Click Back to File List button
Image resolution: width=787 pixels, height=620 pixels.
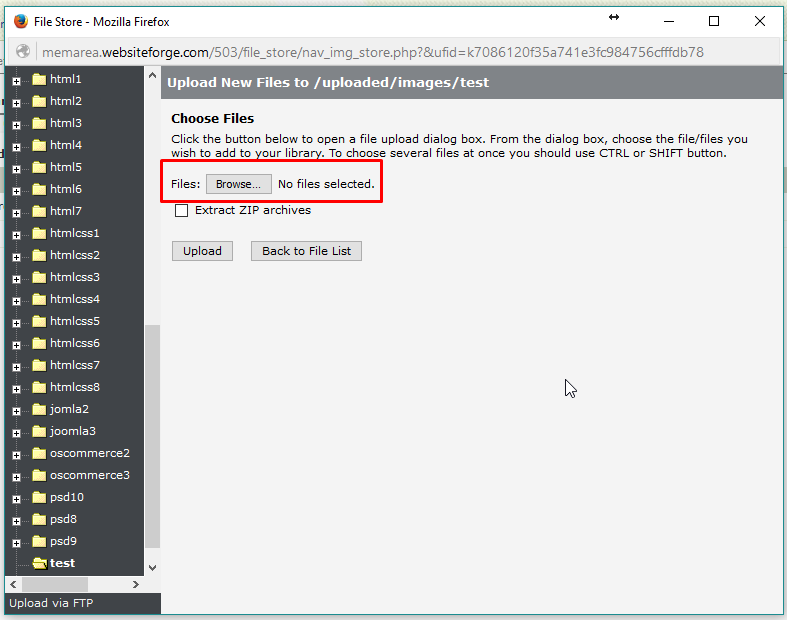306,251
